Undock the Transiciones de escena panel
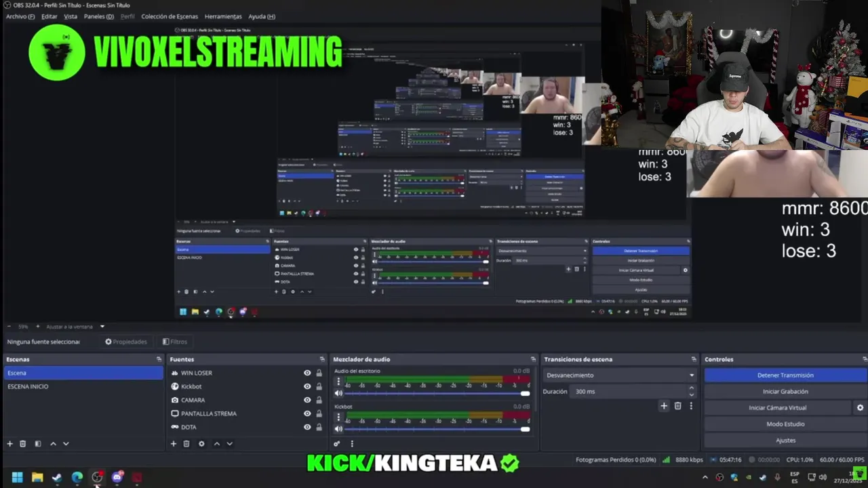 coord(693,359)
